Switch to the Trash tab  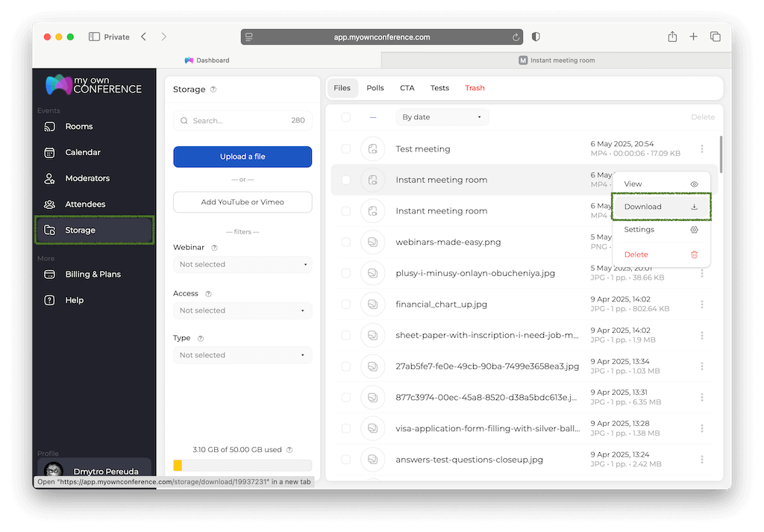point(475,88)
